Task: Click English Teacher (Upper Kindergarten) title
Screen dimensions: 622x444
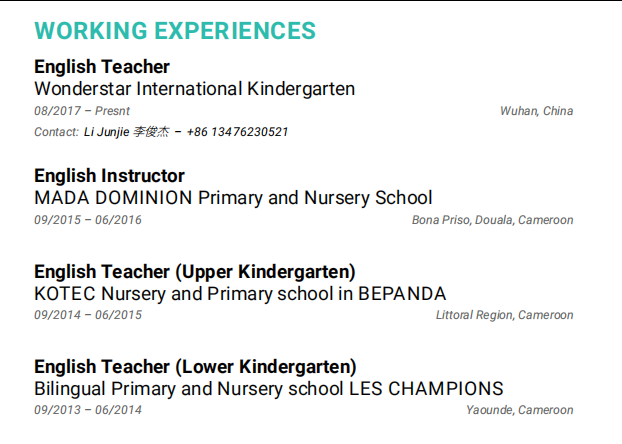Action: [195, 271]
